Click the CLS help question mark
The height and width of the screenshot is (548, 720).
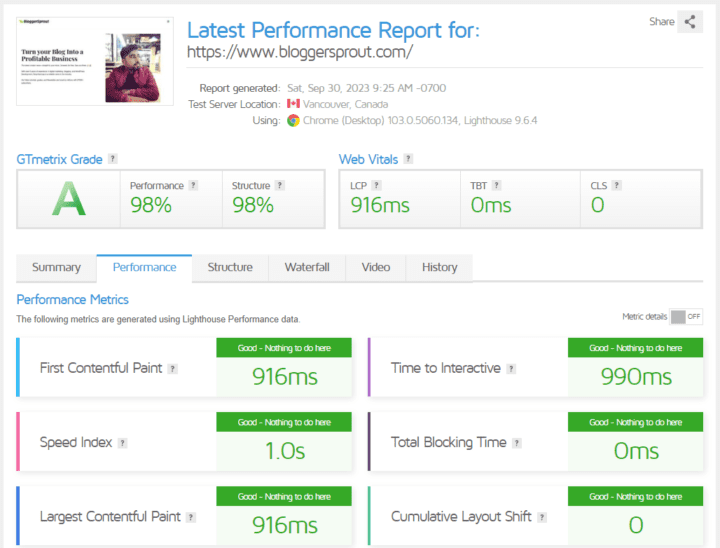point(617,185)
